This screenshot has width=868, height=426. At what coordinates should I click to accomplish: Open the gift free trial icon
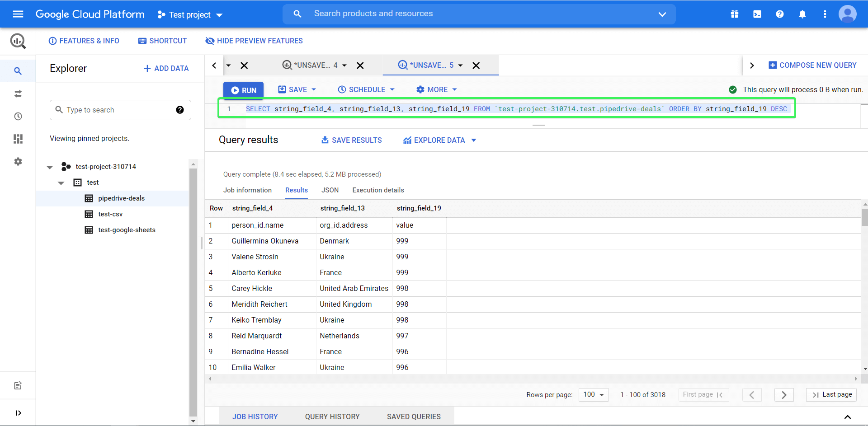735,14
